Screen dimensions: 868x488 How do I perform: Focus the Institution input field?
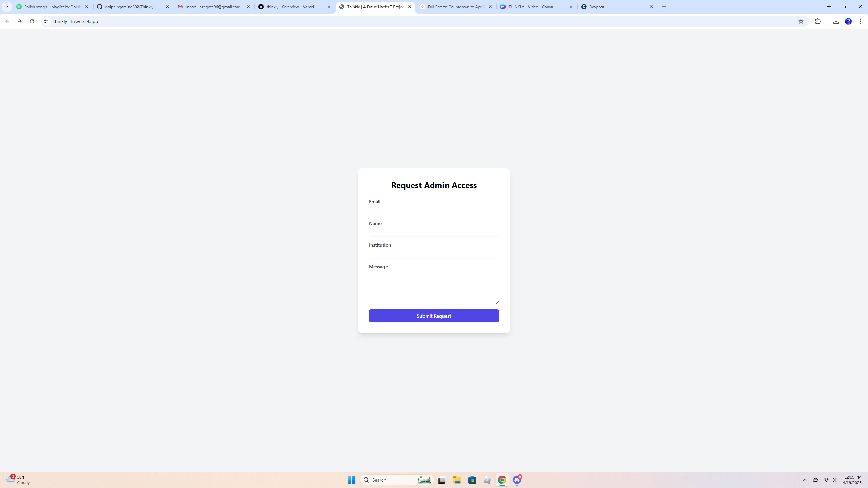(434, 254)
